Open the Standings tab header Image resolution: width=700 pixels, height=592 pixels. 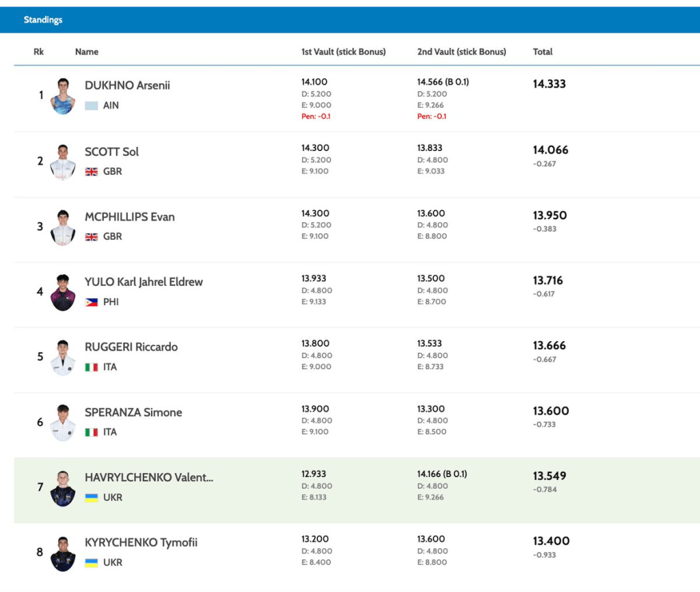[x=43, y=20]
